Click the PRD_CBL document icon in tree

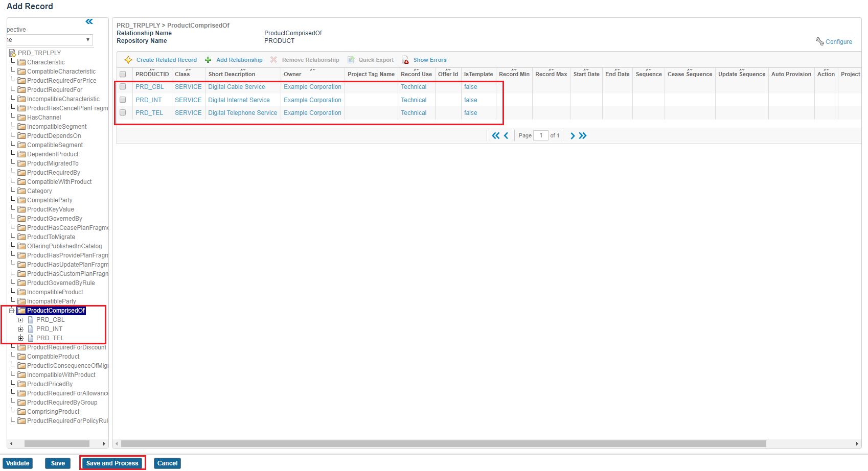31,320
